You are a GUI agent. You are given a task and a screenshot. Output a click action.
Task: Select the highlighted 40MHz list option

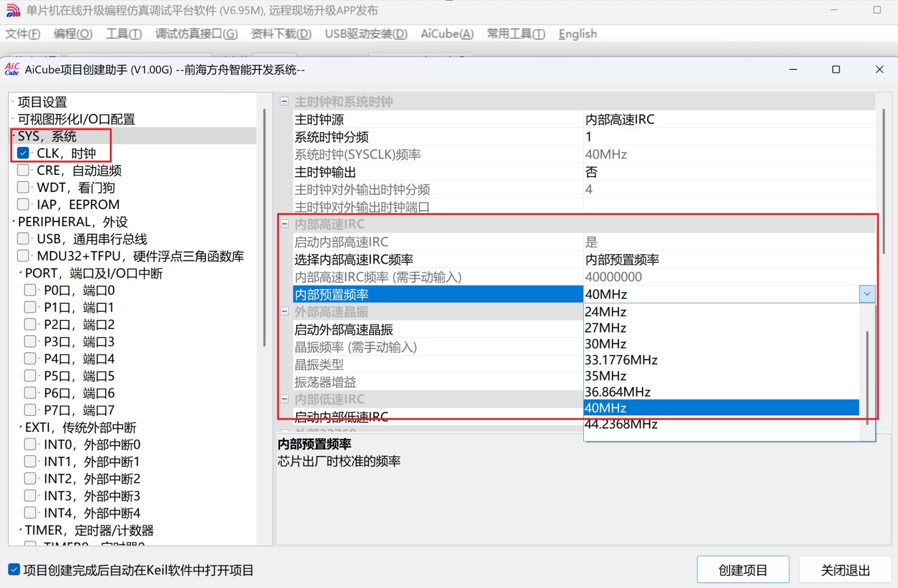[x=721, y=408]
